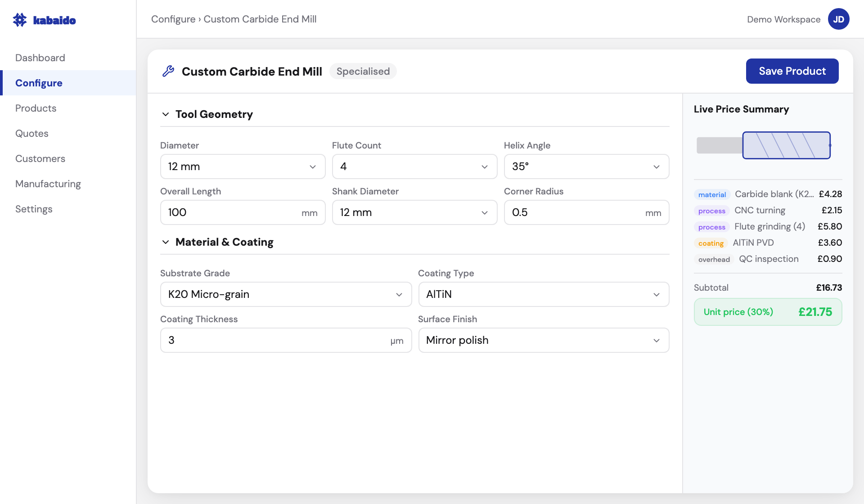The width and height of the screenshot is (864, 504).
Task: Open the Quotes page
Action: click(32, 133)
